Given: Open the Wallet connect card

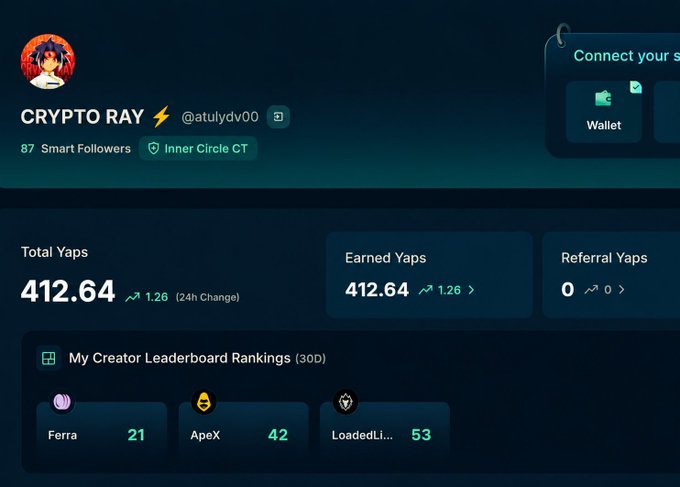Looking at the screenshot, I should [604, 111].
